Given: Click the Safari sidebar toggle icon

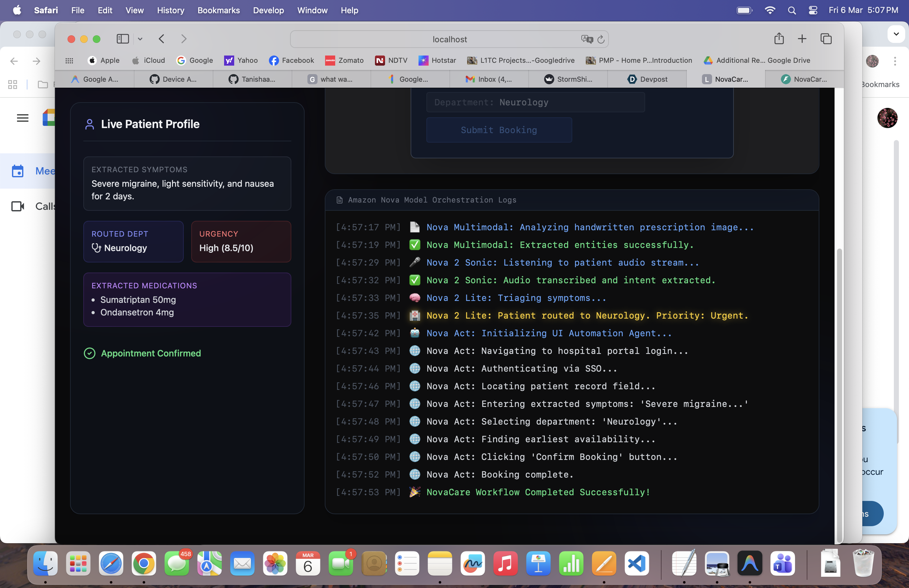Looking at the screenshot, I should tap(122, 39).
